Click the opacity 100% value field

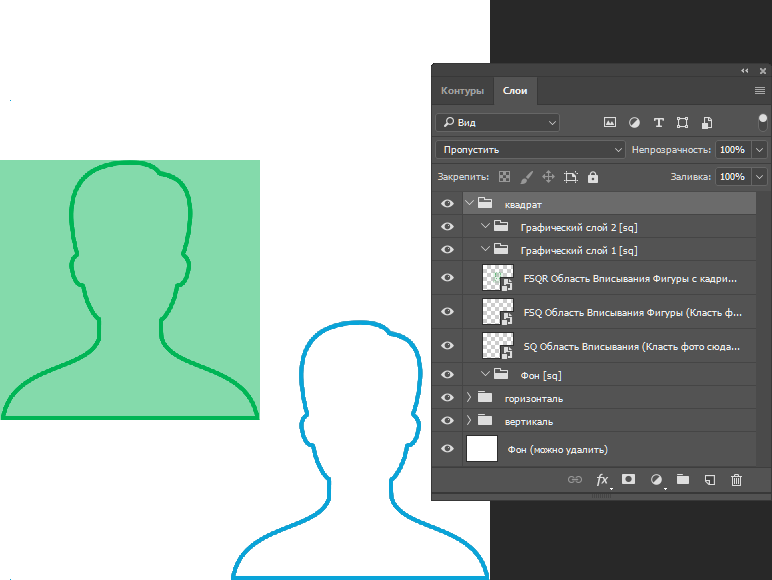pos(733,150)
